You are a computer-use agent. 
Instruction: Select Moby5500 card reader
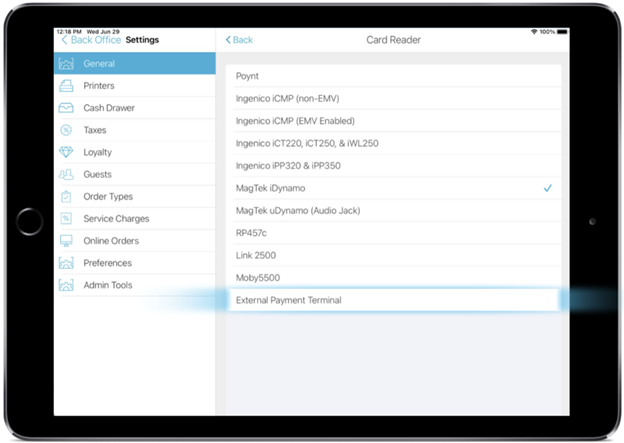point(394,277)
